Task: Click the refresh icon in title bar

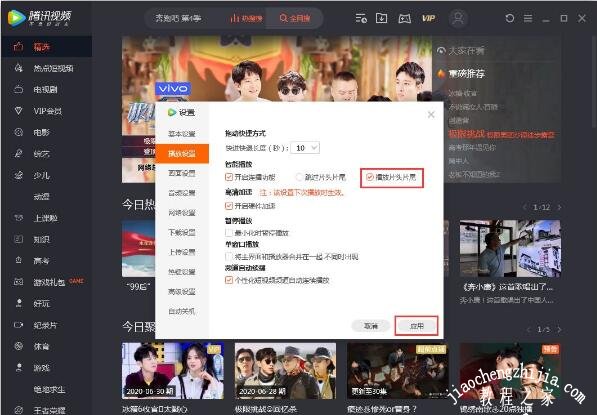Action: click(510, 18)
